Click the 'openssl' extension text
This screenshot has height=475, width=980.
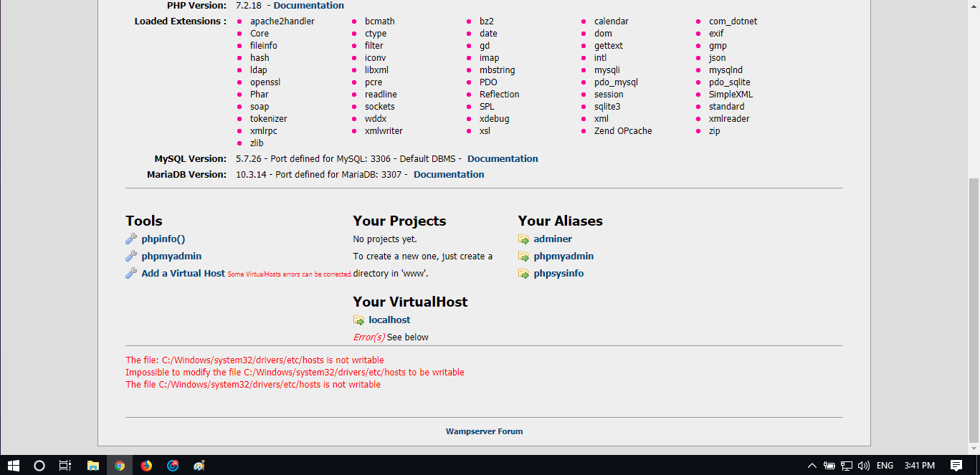coord(265,82)
